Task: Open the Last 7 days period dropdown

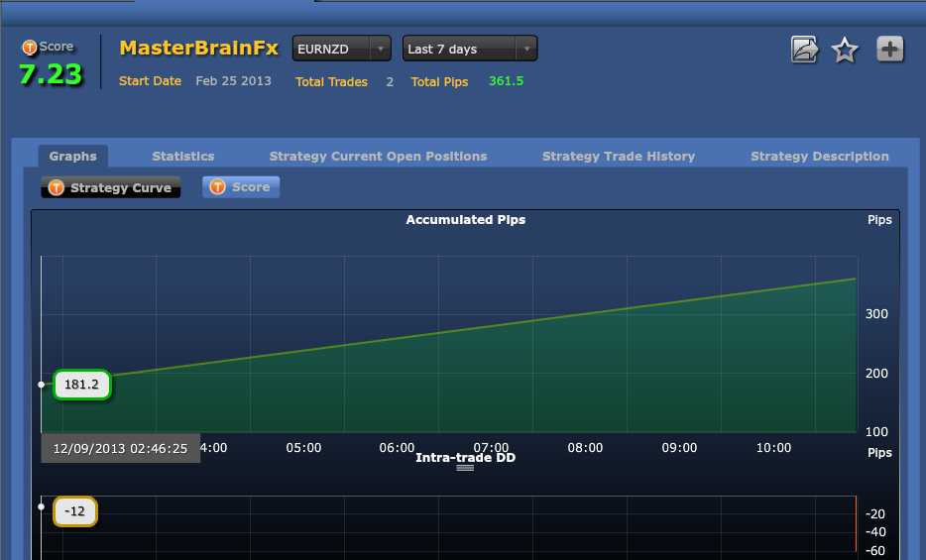Action: coord(470,49)
